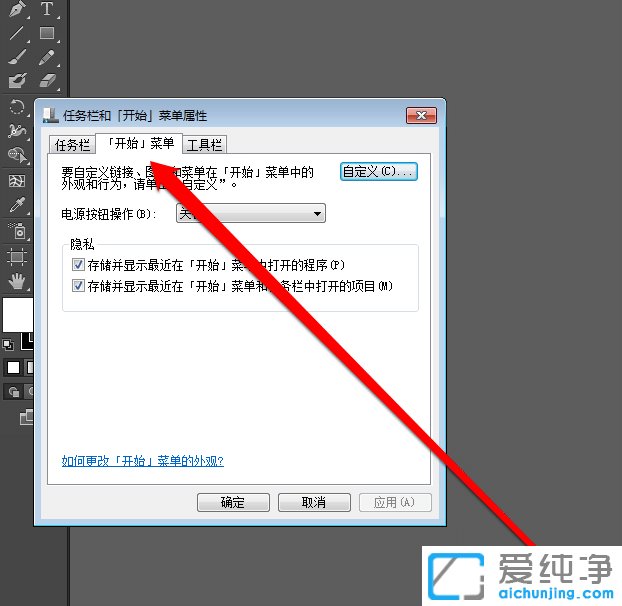Select the Hand tool
Viewport: 622px width, 606px height.
coord(17,281)
